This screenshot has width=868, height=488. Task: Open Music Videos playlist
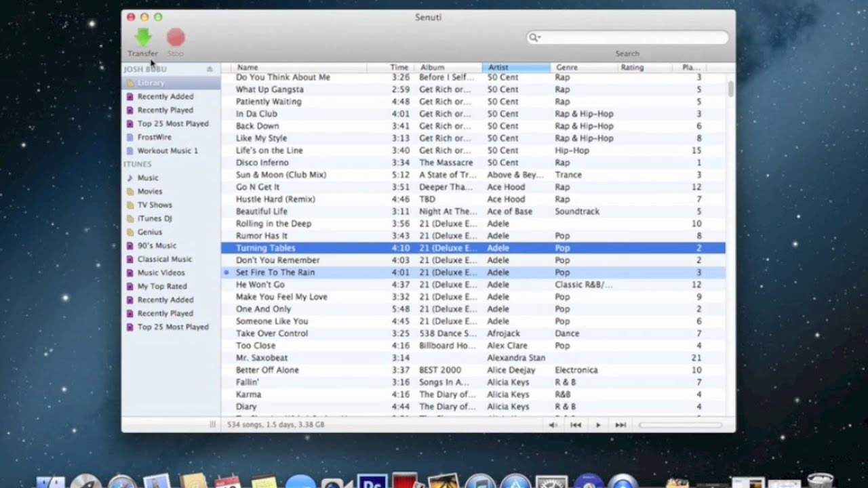point(161,272)
